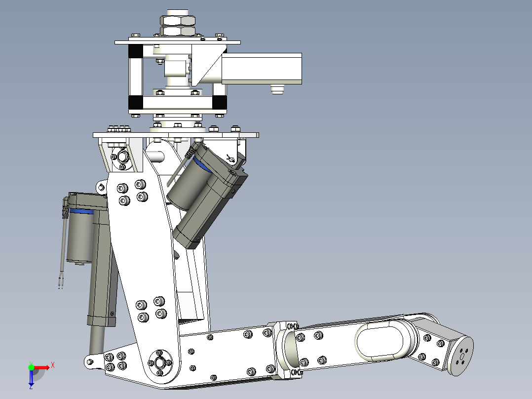Viewport: 532px width, 399px height.
Task: Click the green Y axis label
Action: [31, 362]
